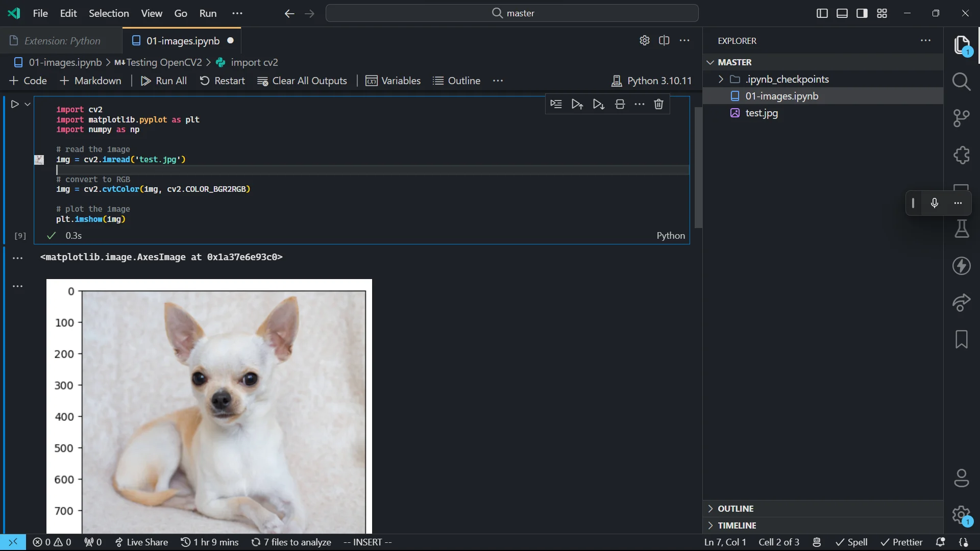Toggle the Secondary Side Bar
This screenshot has width=980, height=551.
click(862, 13)
